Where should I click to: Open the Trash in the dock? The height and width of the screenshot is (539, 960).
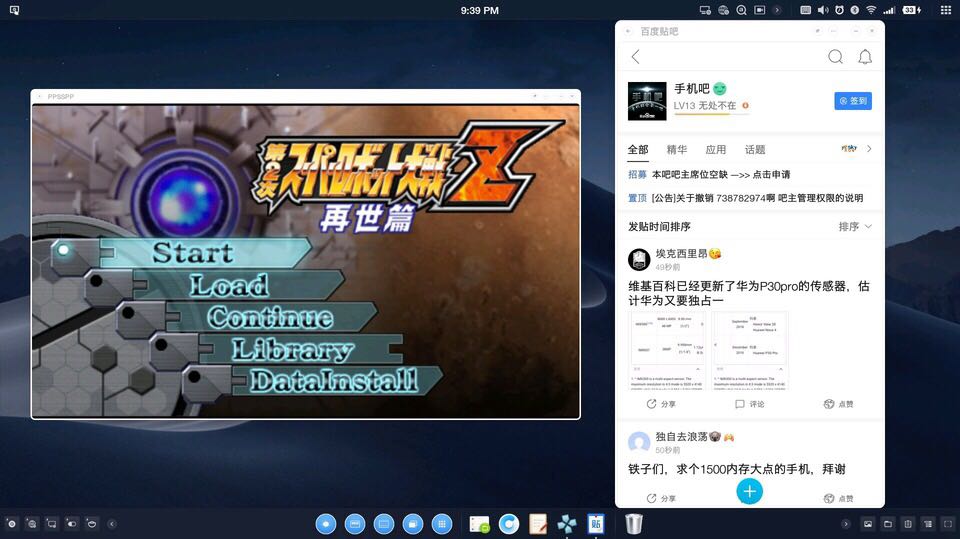[x=634, y=524]
